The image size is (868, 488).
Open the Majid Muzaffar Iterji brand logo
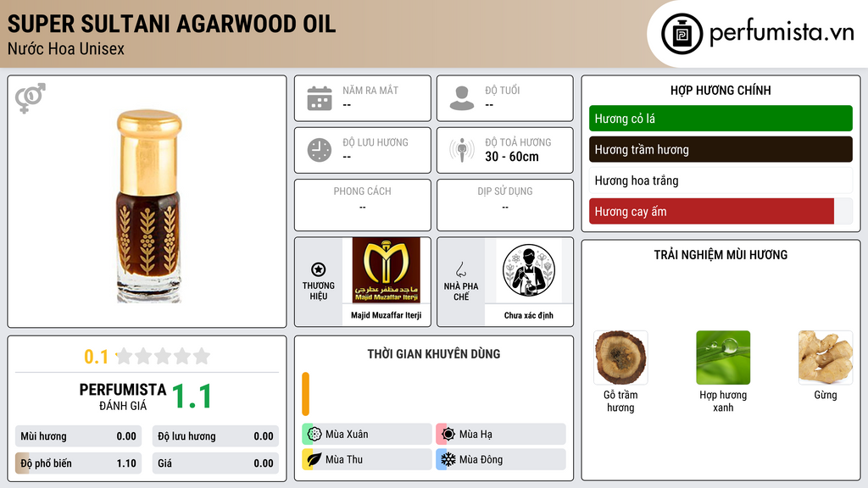pyautogui.click(x=387, y=270)
